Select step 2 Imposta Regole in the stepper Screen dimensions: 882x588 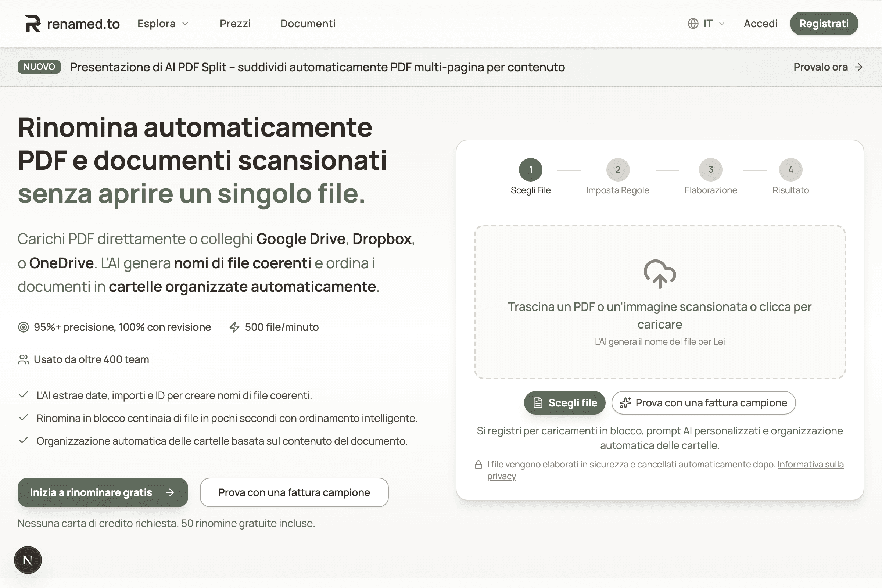coord(618,169)
